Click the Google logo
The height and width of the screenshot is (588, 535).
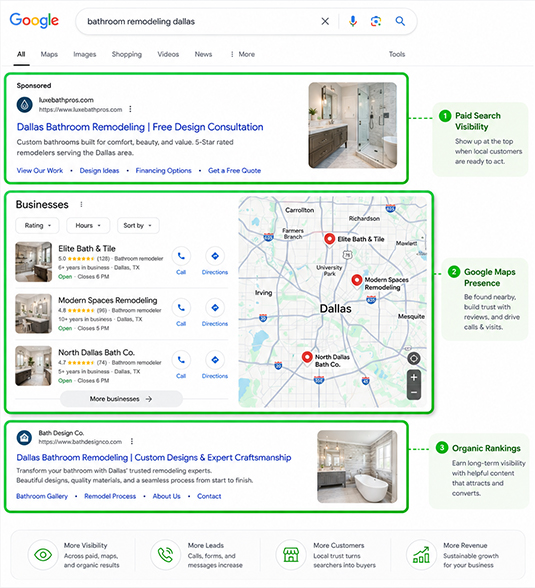34,21
